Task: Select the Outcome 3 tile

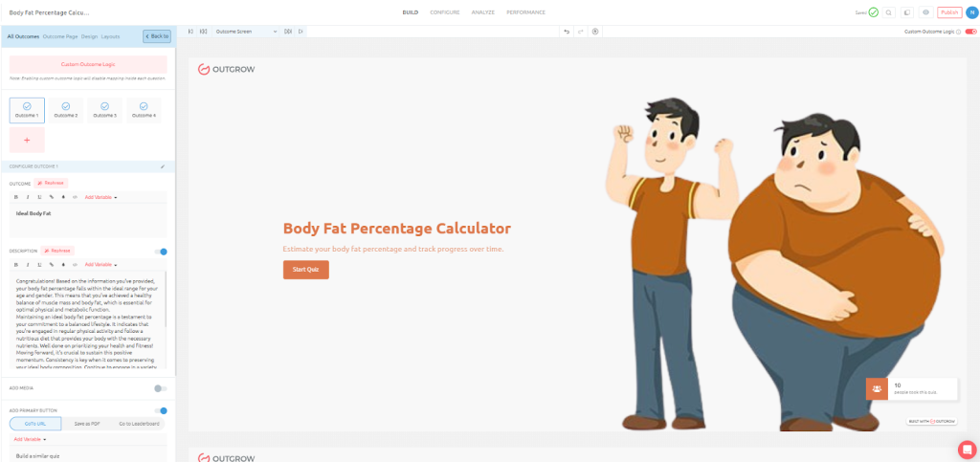Action: point(104,110)
